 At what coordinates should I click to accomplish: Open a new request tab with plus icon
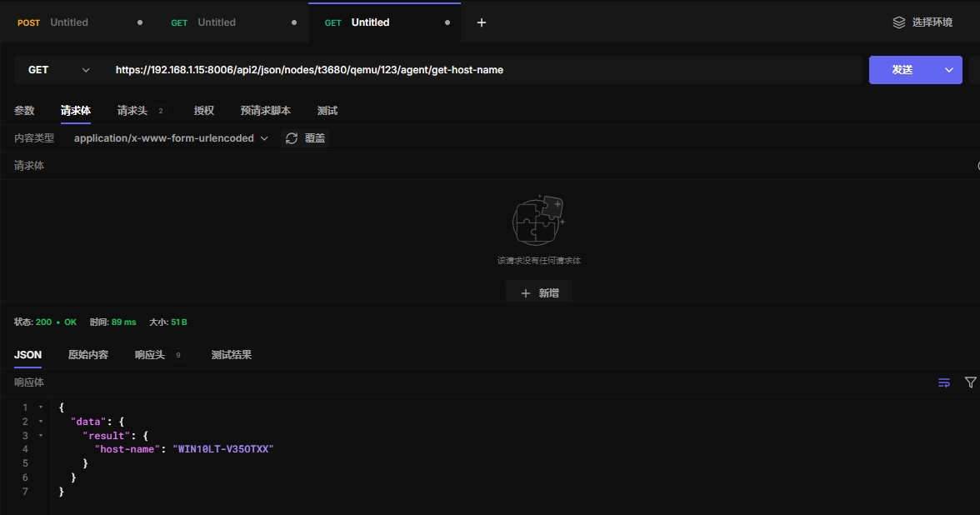[481, 22]
